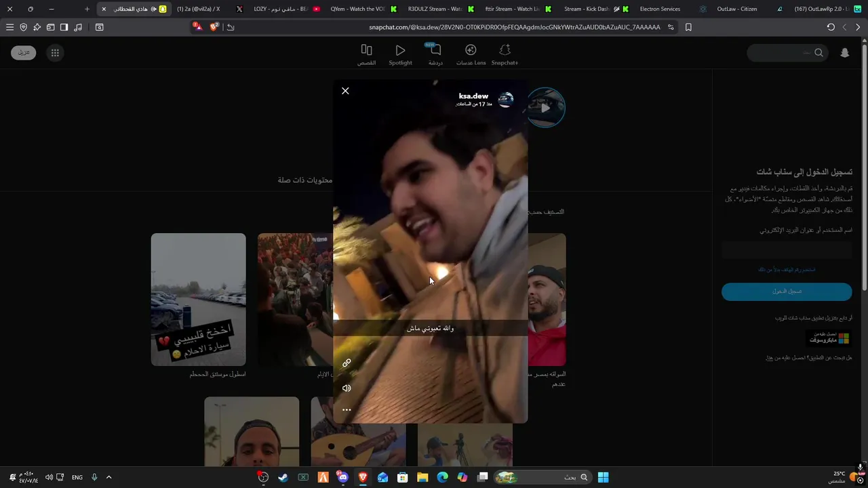868x488 pixels.
Task: Open ksa.dew username in story header
Action: point(473,96)
